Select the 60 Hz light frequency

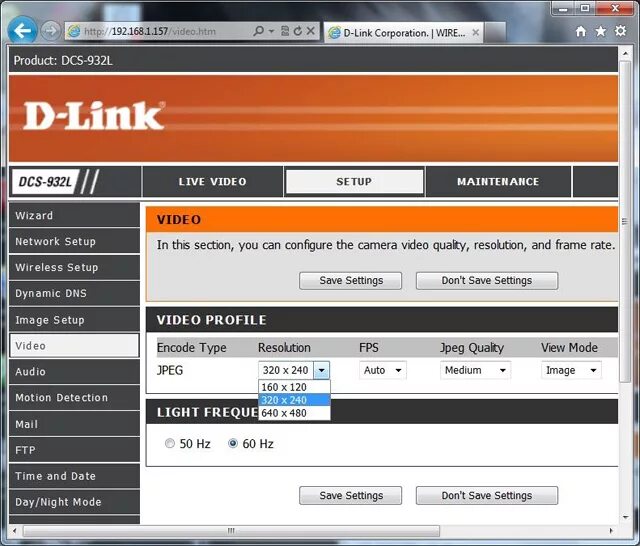pos(233,443)
